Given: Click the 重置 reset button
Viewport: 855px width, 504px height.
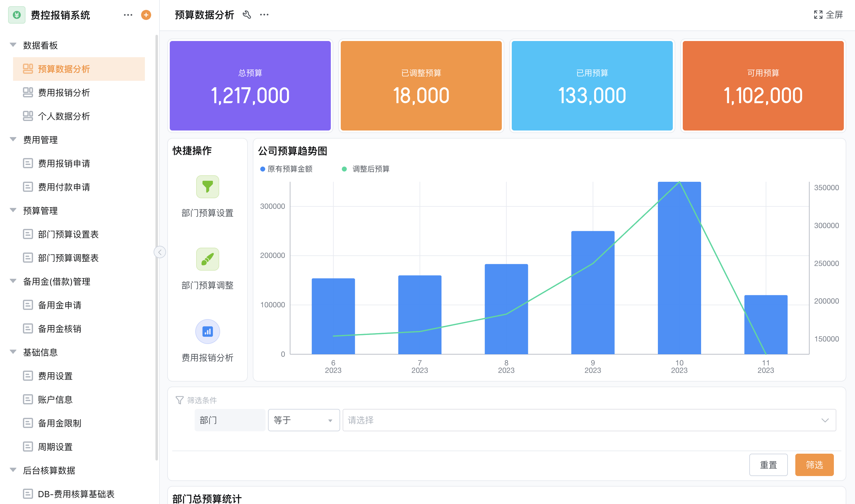Looking at the screenshot, I should pos(768,465).
